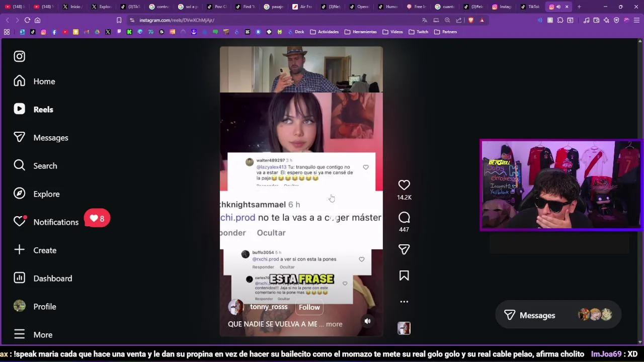Share the reel with the paper plane icon
The image size is (644, 362).
[404, 250]
